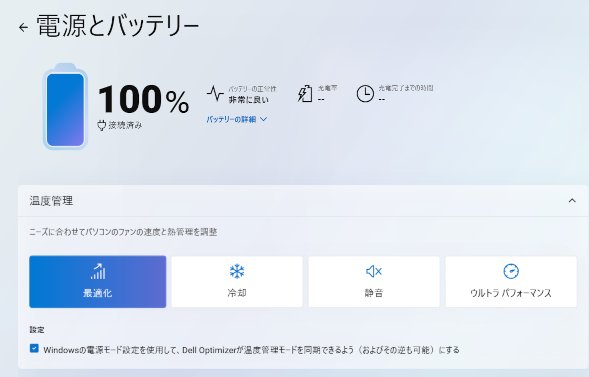The width and height of the screenshot is (589, 377).
Task: Collapse the 温度管理 section with the chevron
Action: click(x=572, y=201)
